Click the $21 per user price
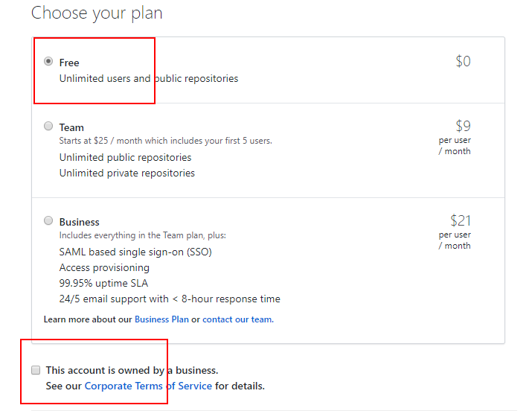Screen dimensions: 532x411 pyautogui.click(x=461, y=220)
